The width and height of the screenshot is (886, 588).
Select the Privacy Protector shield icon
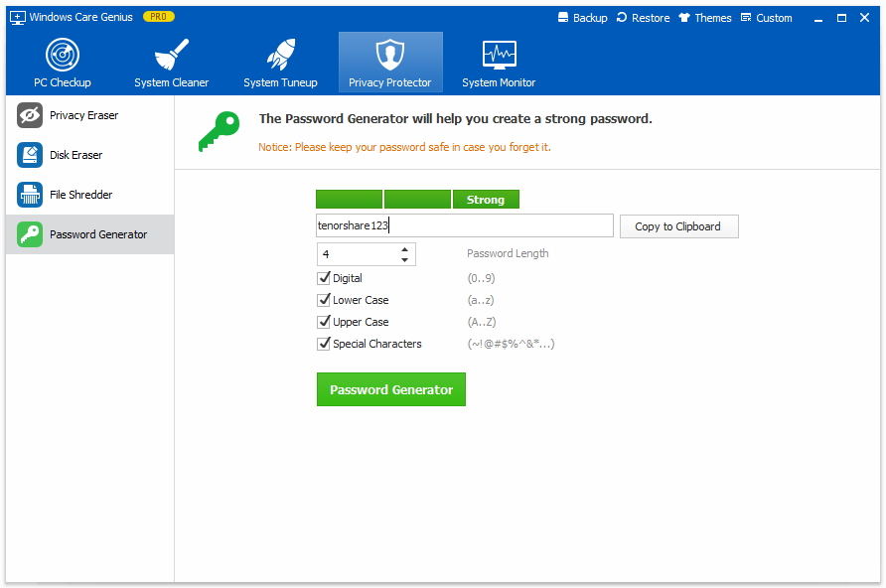(390, 55)
